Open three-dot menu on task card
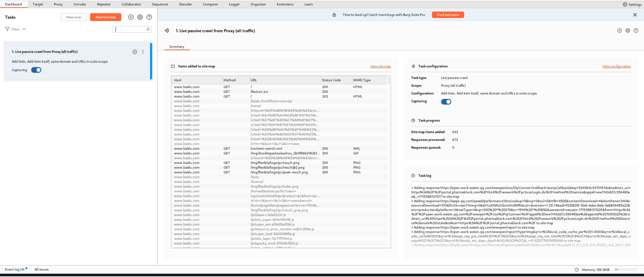 (x=143, y=52)
